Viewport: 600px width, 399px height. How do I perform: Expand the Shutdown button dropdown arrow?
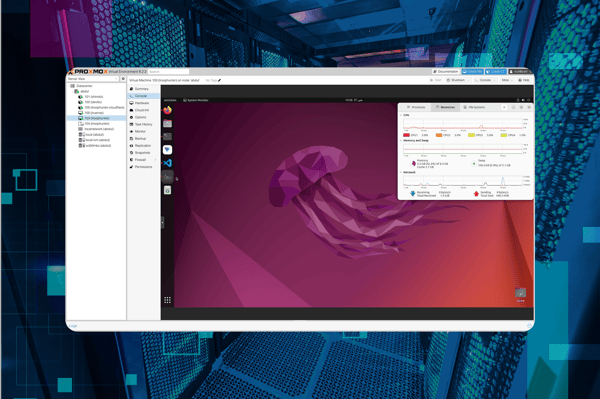[469, 80]
